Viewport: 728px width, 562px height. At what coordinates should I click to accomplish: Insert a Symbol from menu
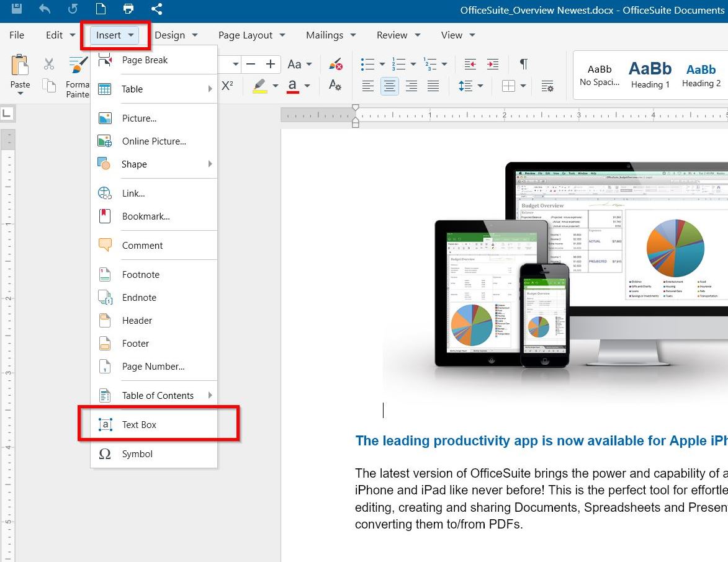coord(154,454)
